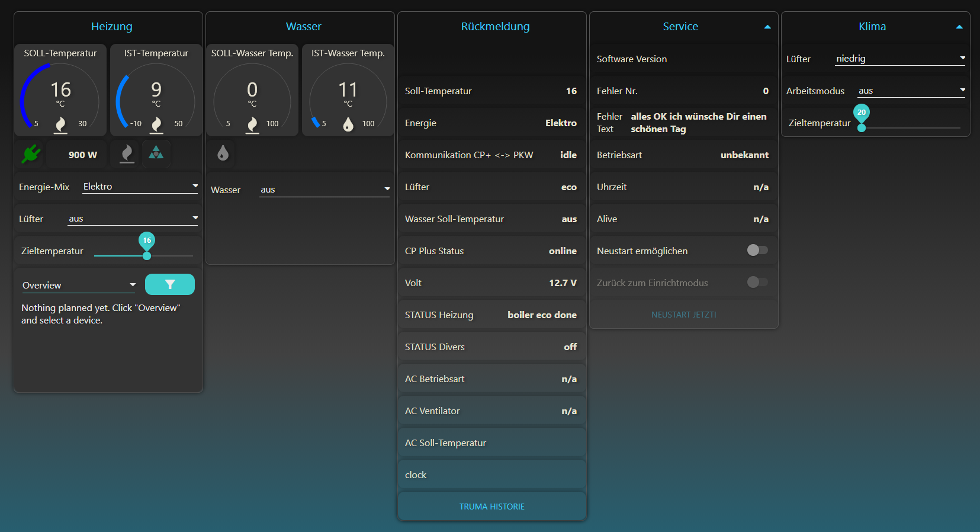Open the Energie-Mix dropdown
The width and height of the screenshot is (980, 532).
tap(140, 187)
